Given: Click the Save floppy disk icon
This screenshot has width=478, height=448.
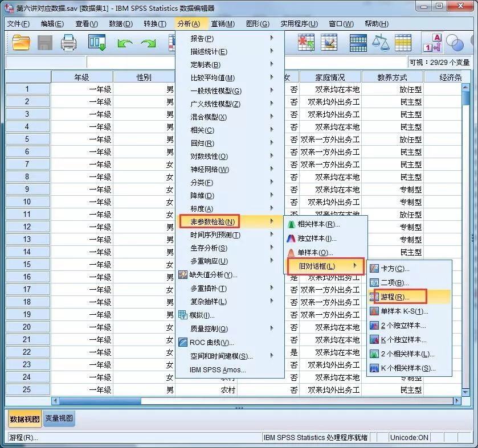Looking at the screenshot, I should (45, 42).
